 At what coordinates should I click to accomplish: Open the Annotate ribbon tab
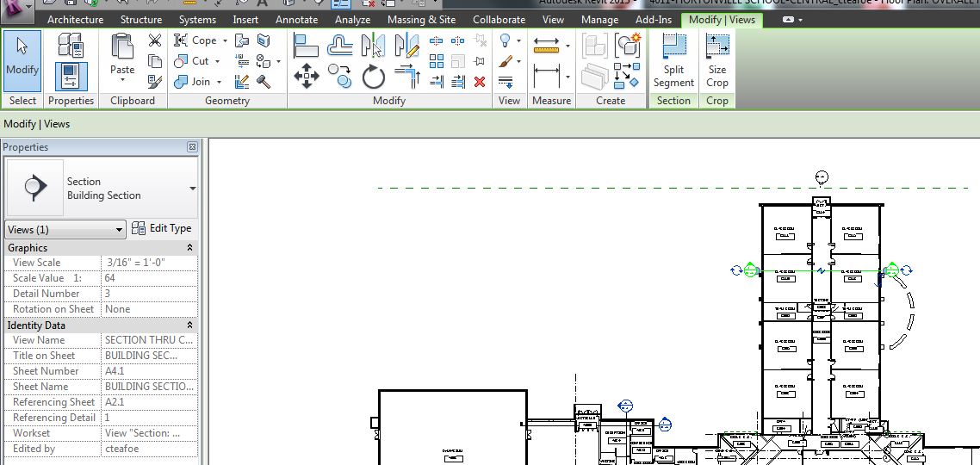click(x=296, y=19)
